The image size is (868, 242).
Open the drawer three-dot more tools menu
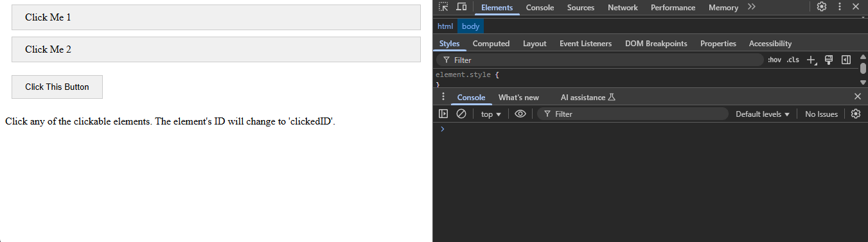click(x=443, y=97)
